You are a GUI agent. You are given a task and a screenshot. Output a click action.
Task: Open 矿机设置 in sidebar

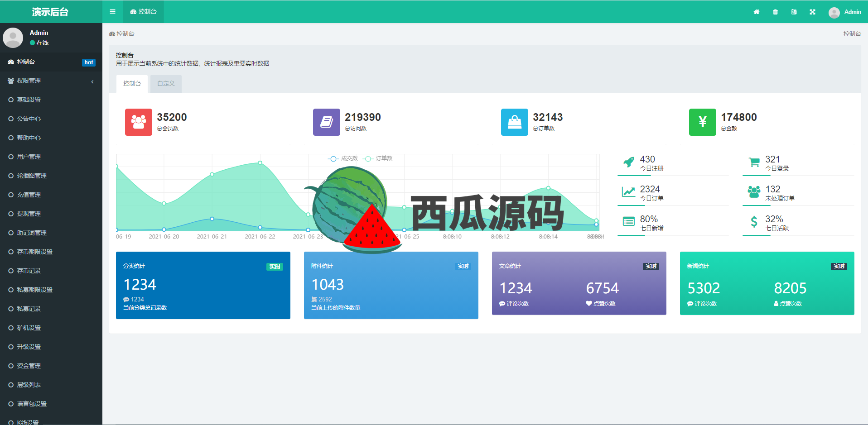click(x=51, y=328)
